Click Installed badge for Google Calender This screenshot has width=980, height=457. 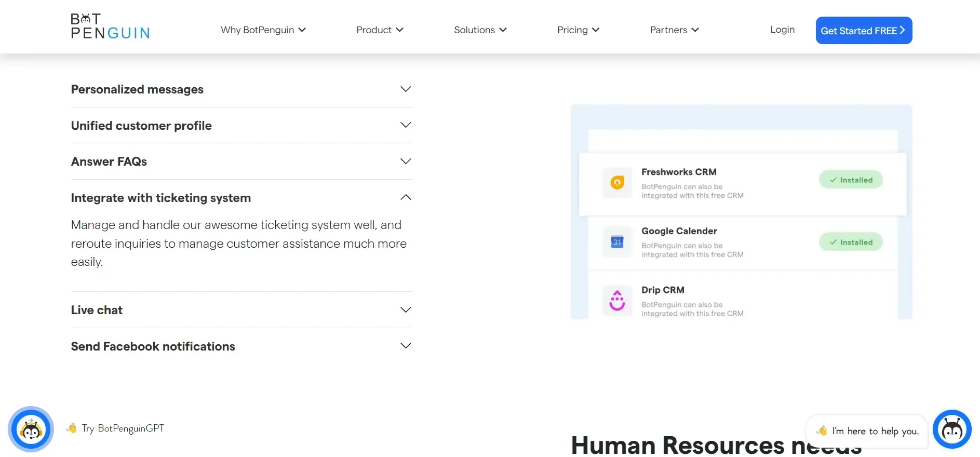tap(851, 242)
